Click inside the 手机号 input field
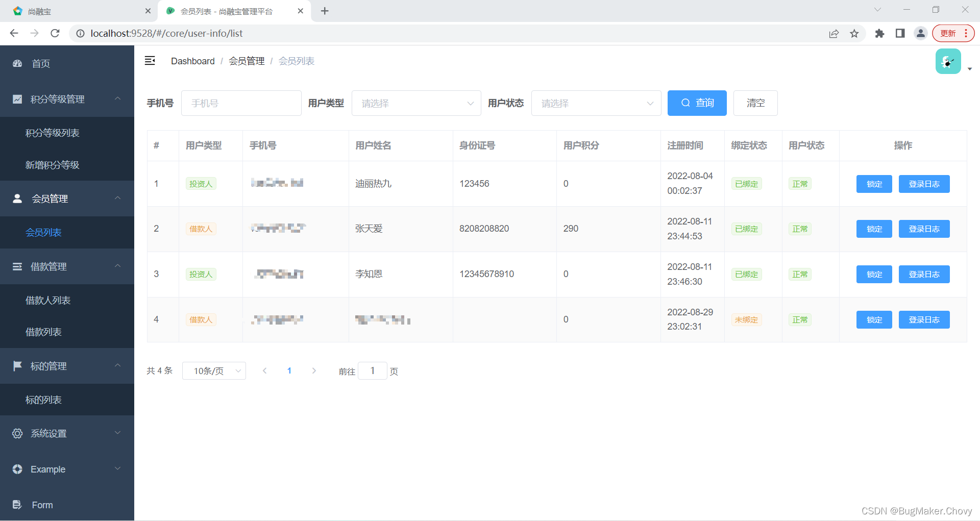The height and width of the screenshot is (521, 980). (x=241, y=103)
